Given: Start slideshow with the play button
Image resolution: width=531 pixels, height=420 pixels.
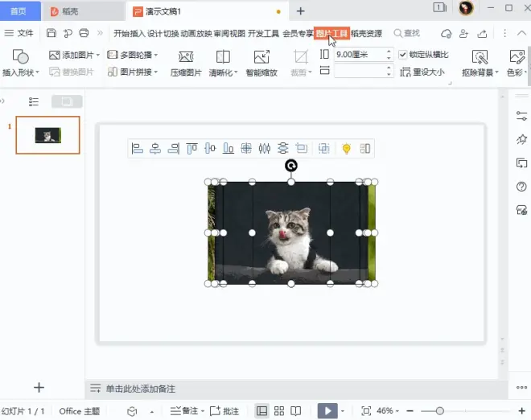Looking at the screenshot, I should (327, 411).
